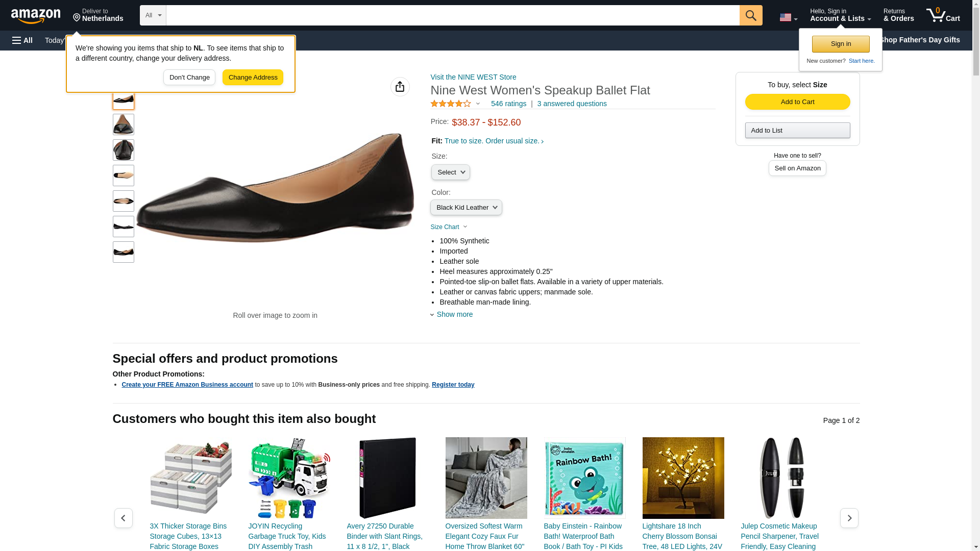The width and height of the screenshot is (980, 551).
Task: Click the Change Address button
Action: click(253, 78)
